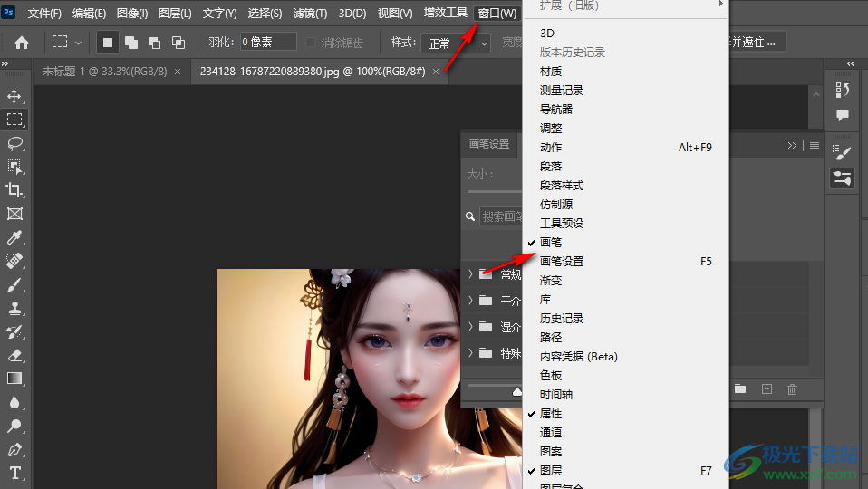Click the brush search magnifier icon
868x489 pixels.
(x=470, y=216)
